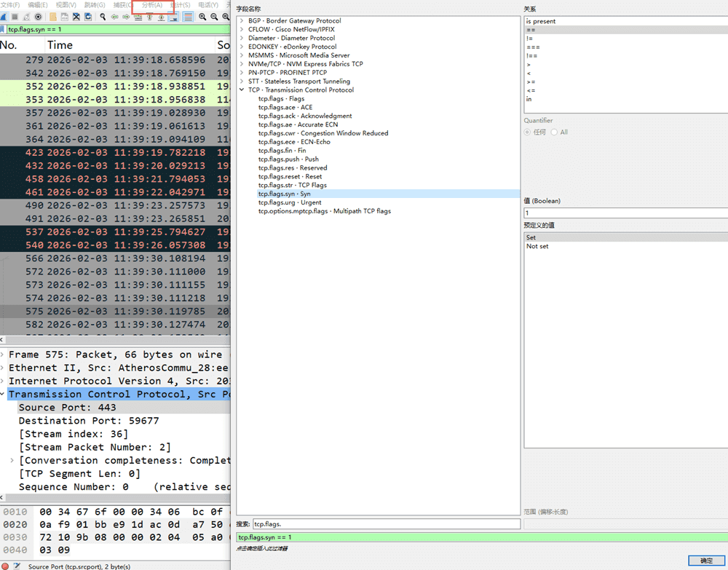Screen dimensions: 728x570
Task: Click the 确定 button
Action: pos(706,561)
